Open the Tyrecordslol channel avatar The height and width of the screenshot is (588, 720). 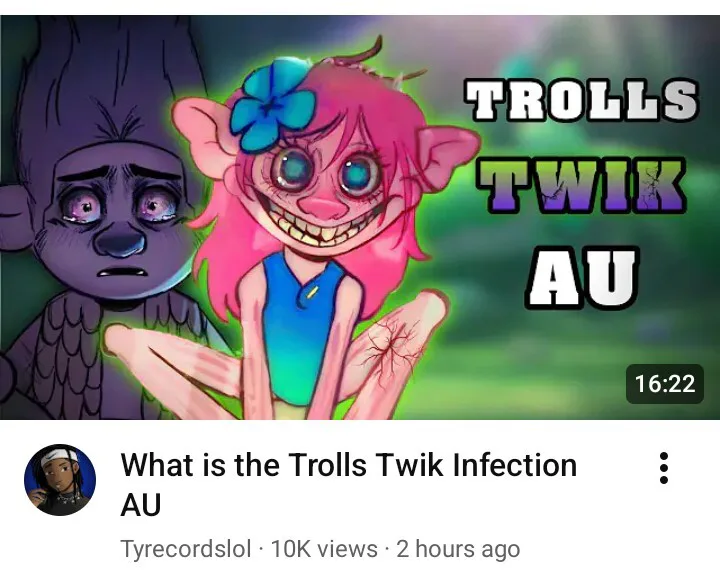[x=60, y=480]
